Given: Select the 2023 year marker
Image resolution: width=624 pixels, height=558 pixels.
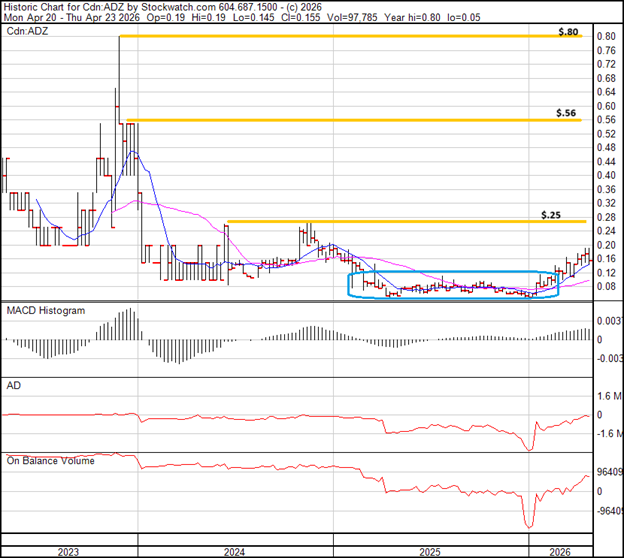Looking at the screenshot, I should click(68, 550).
